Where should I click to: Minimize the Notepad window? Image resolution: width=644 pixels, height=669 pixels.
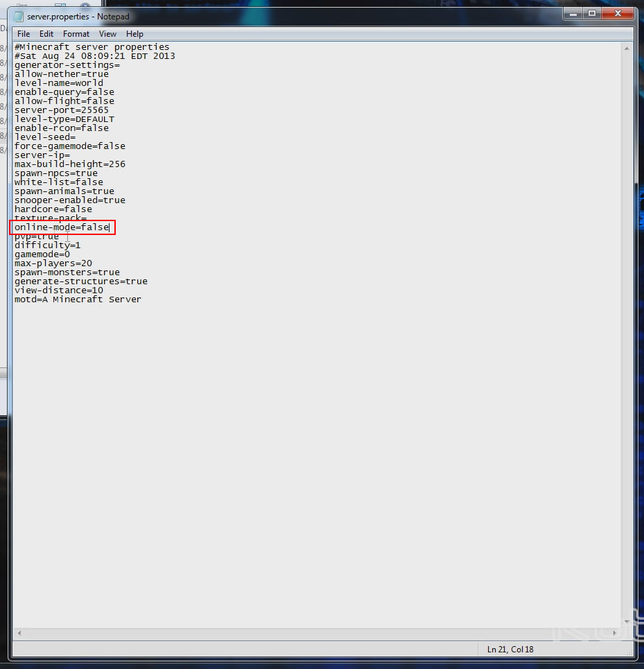tap(573, 14)
